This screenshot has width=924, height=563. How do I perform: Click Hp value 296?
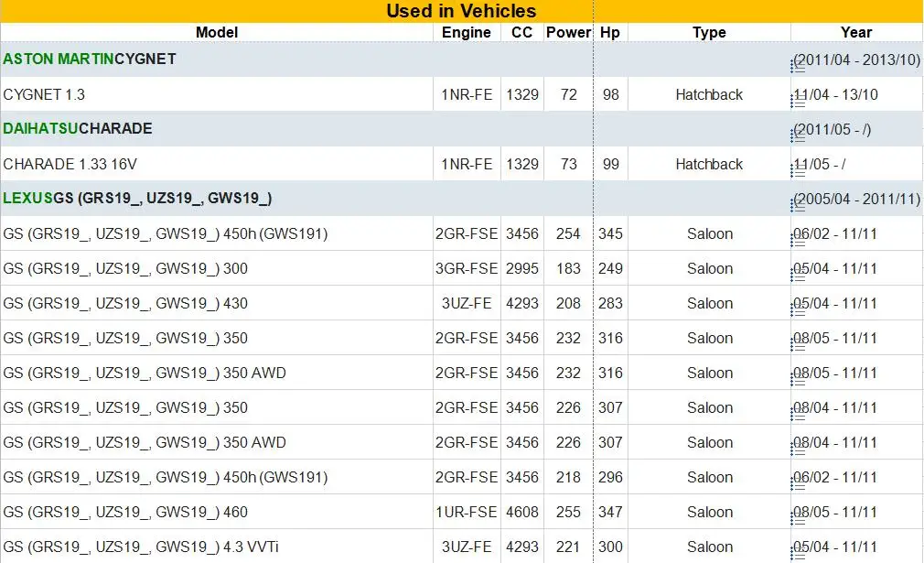tap(610, 477)
